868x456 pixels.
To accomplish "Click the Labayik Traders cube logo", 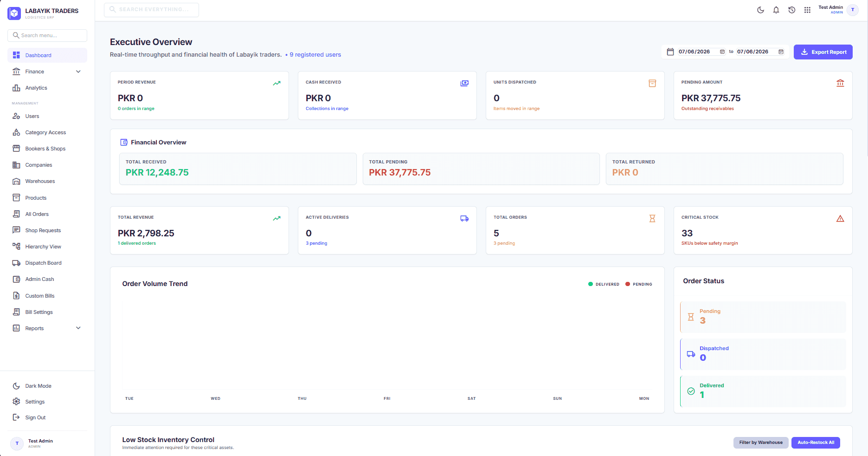I will click(14, 13).
